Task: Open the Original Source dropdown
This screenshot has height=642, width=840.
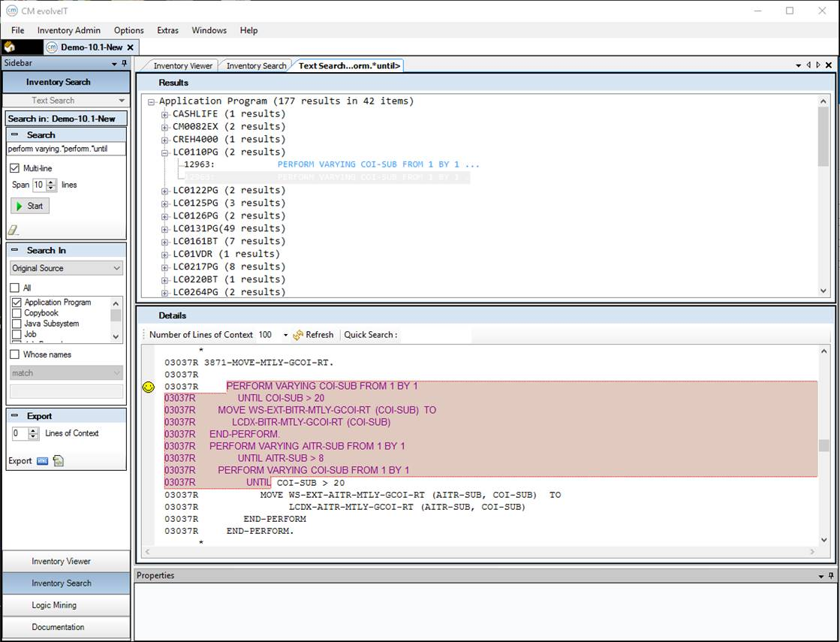Action: (x=66, y=268)
